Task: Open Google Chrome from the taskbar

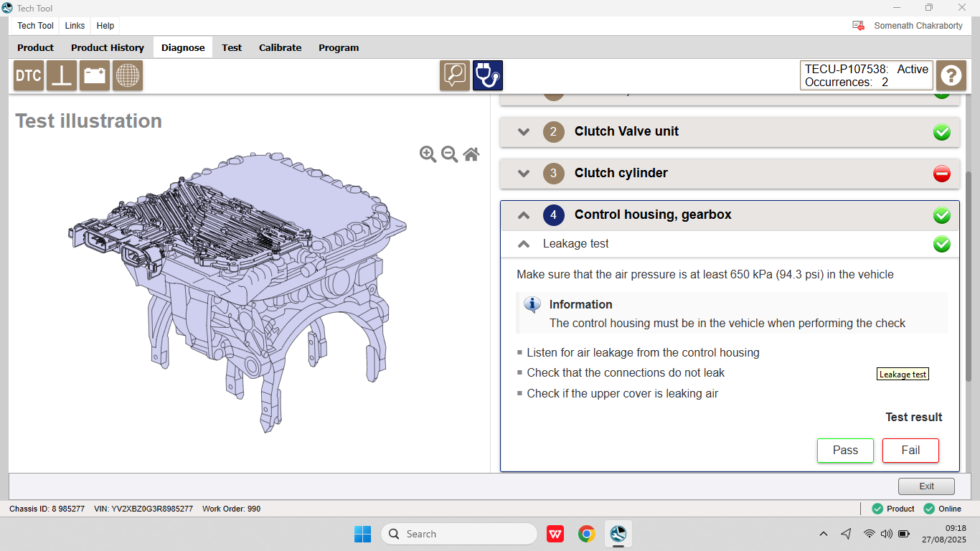Action: [587, 534]
